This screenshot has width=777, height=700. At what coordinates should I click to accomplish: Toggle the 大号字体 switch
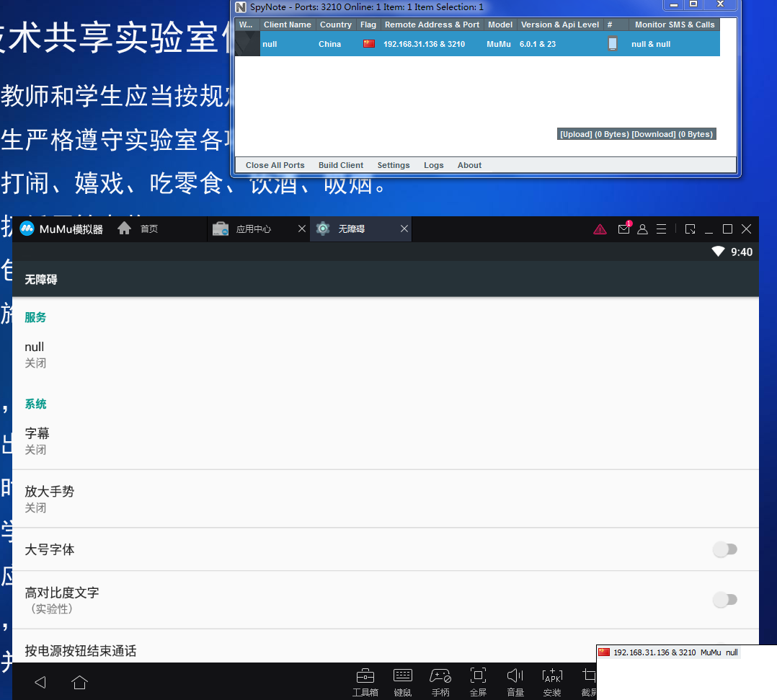click(725, 549)
